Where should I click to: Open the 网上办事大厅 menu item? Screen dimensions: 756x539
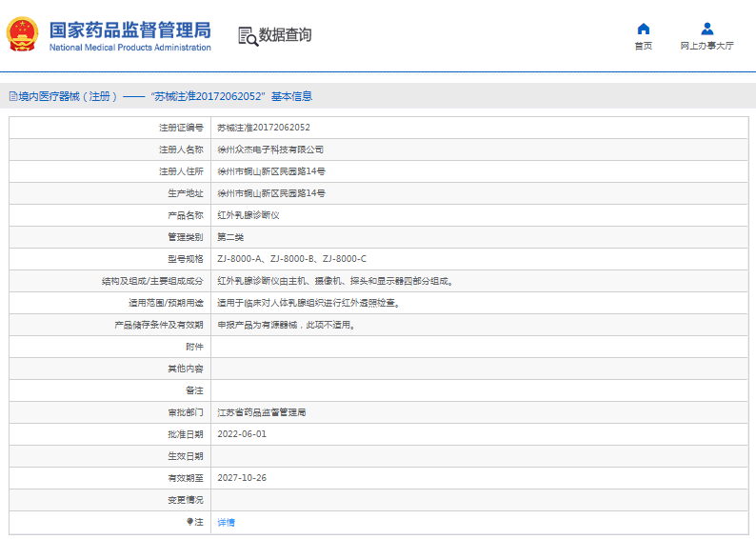coord(706,46)
